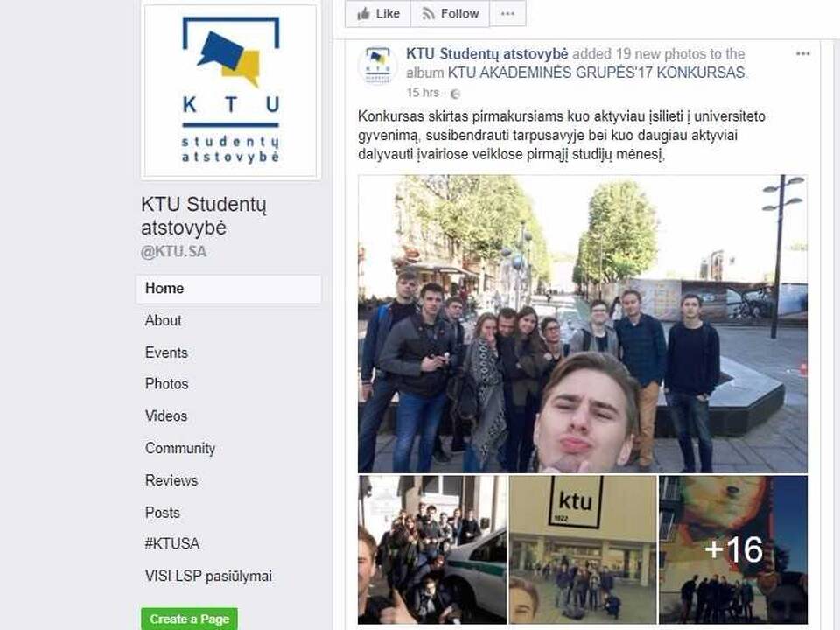
Task: Open the Community section
Action: [180, 448]
